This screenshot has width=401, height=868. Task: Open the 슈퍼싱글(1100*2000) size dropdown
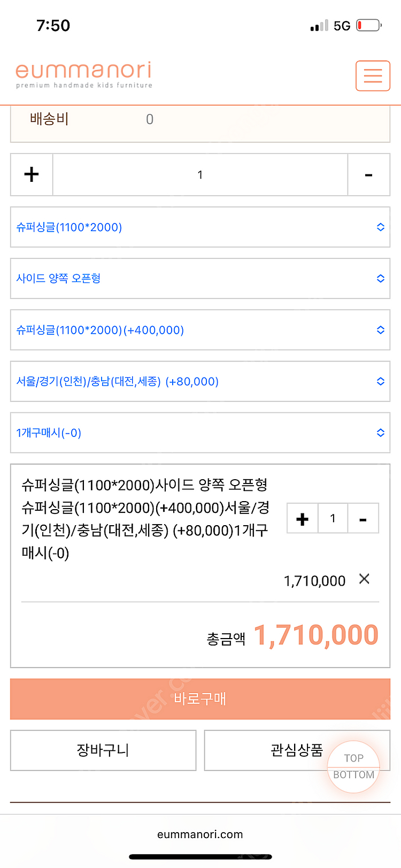200,227
